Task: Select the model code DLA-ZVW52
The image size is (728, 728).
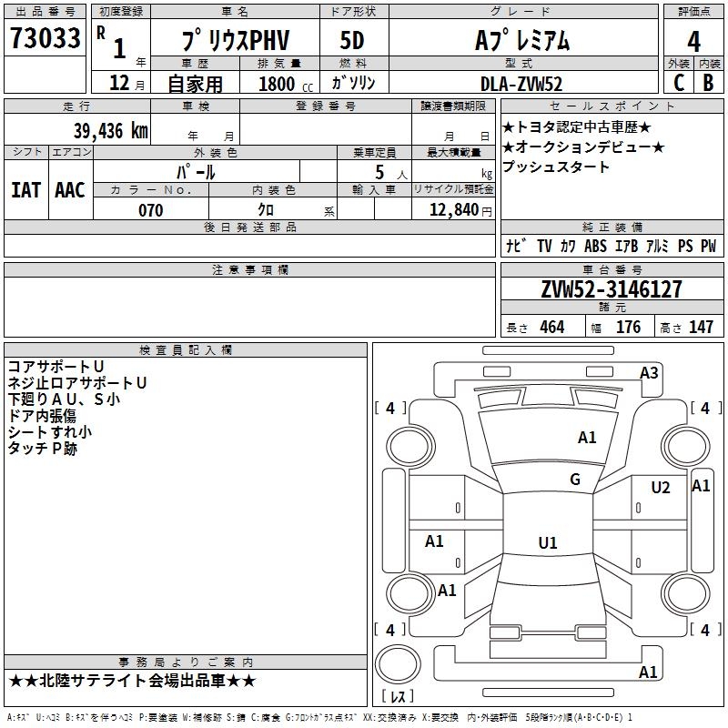Action: click(x=521, y=84)
